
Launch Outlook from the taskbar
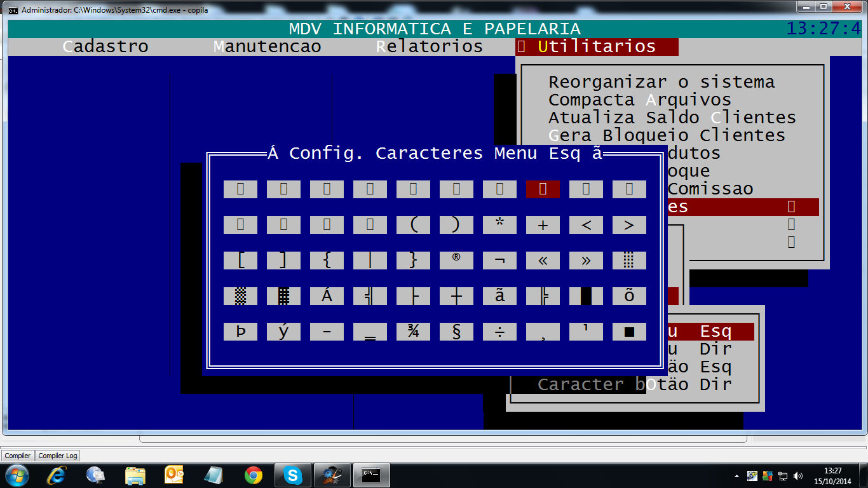[174, 475]
